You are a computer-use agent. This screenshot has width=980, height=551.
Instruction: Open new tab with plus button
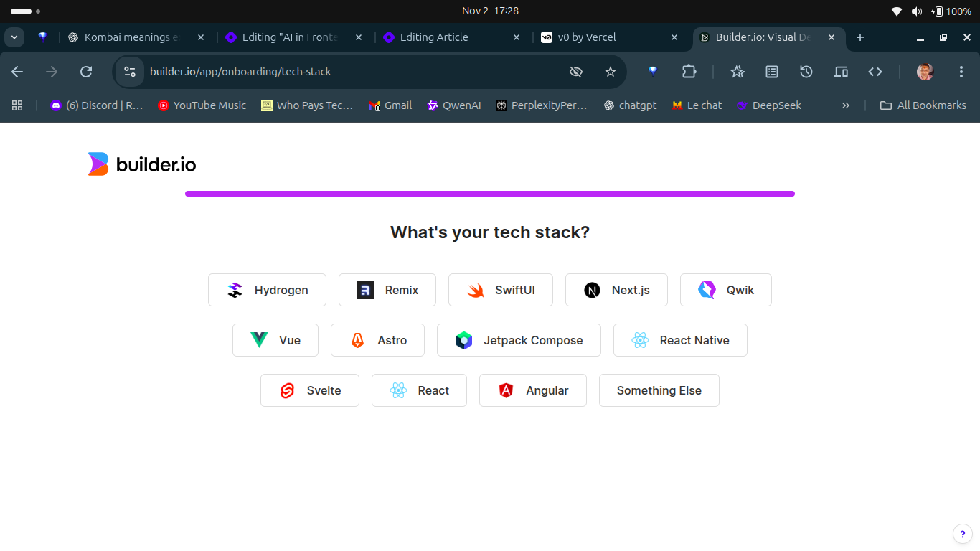pos(860,37)
